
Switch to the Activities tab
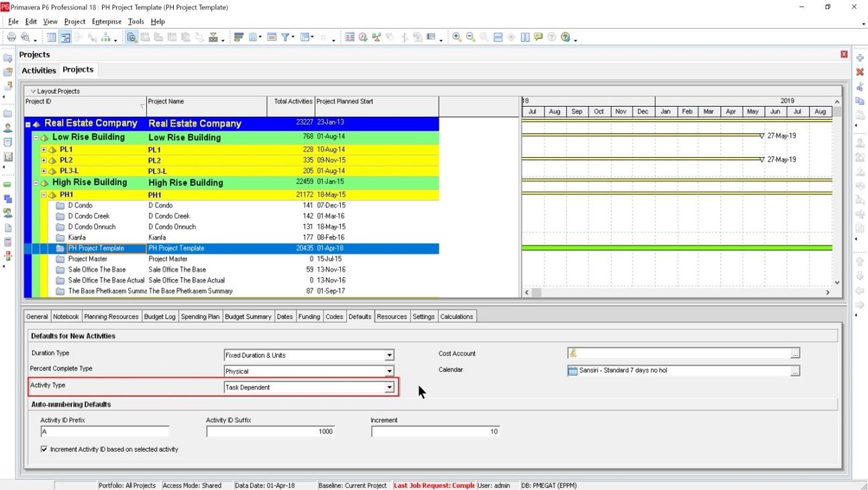point(39,70)
